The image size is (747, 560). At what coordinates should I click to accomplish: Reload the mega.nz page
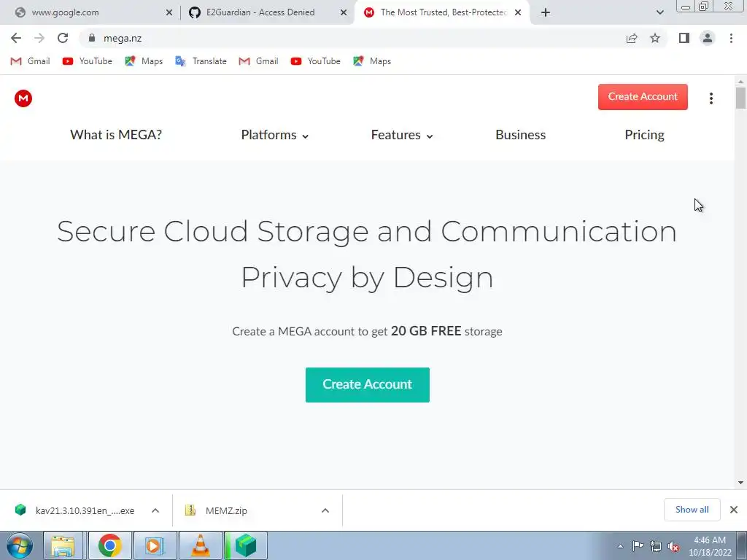click(x=63, y=38)
